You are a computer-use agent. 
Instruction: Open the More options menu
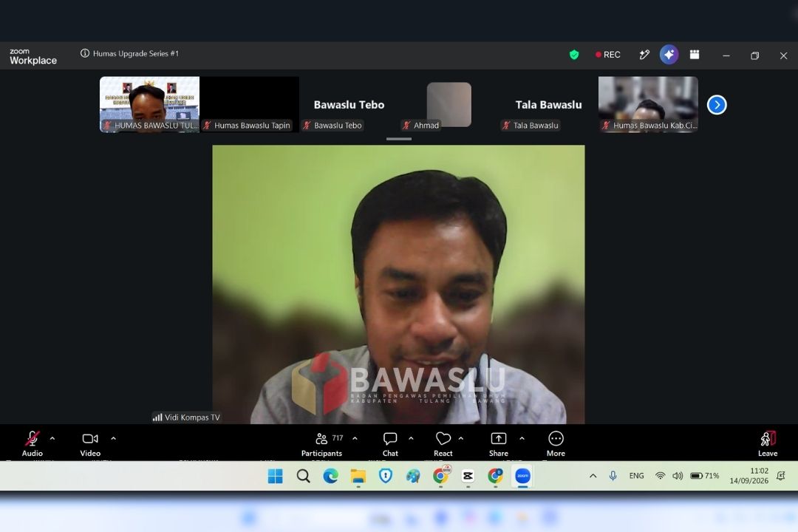click(x=556, y=443)
